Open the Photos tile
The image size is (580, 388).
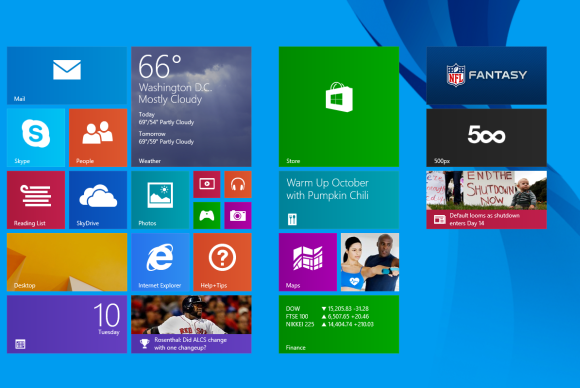(160, 200)
